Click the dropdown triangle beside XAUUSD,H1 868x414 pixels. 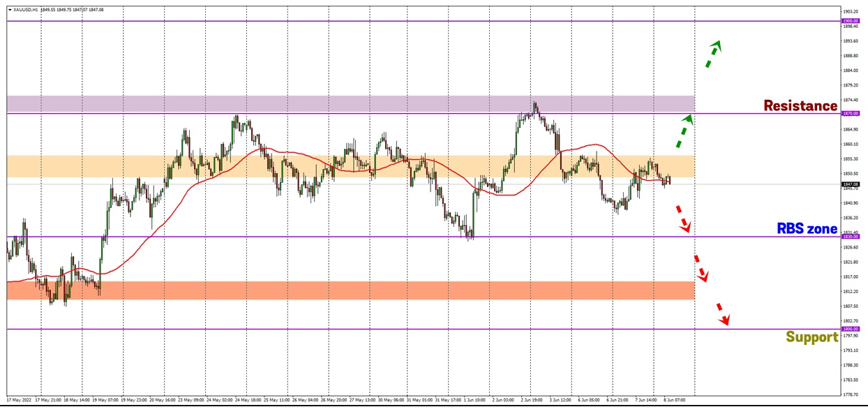[x=9, y=9]
